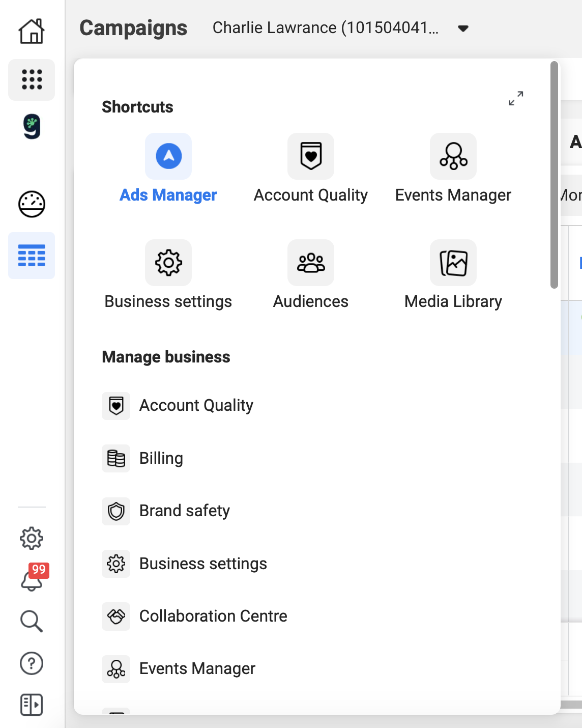
Task: Open Collaboration Centre from Manage business
Action: click(213, 616)
